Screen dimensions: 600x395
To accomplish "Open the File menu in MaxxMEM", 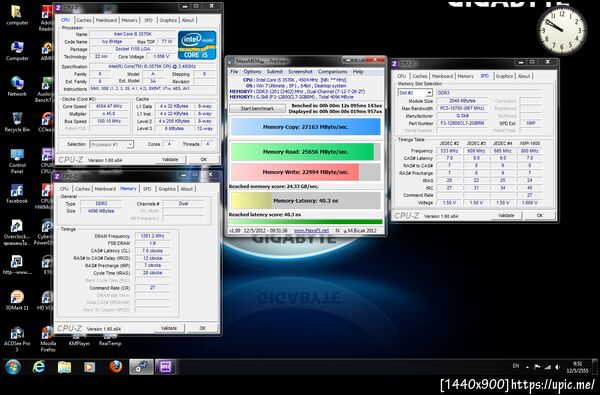I will coord(234,72).
